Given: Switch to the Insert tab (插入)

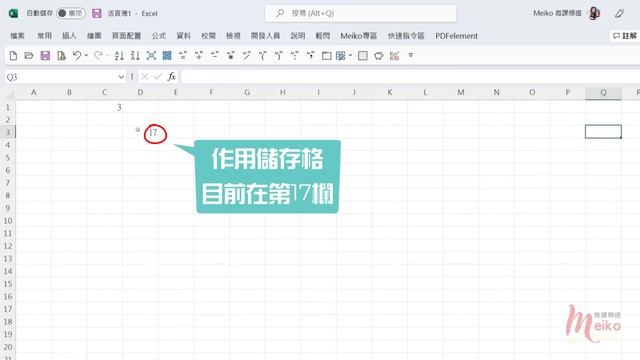Looking at the screenshot, I should [69, 36].
